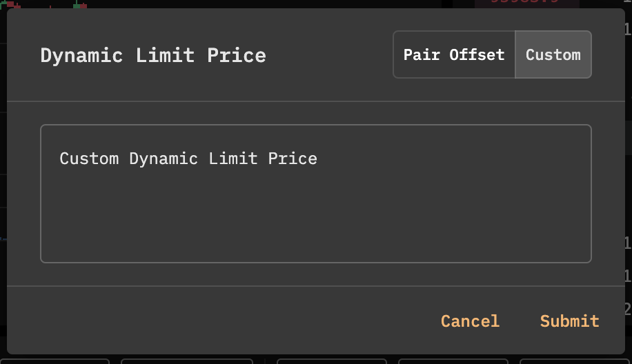Switch to the Pair Offset mode
632x364 pixels.
point(454,55)
